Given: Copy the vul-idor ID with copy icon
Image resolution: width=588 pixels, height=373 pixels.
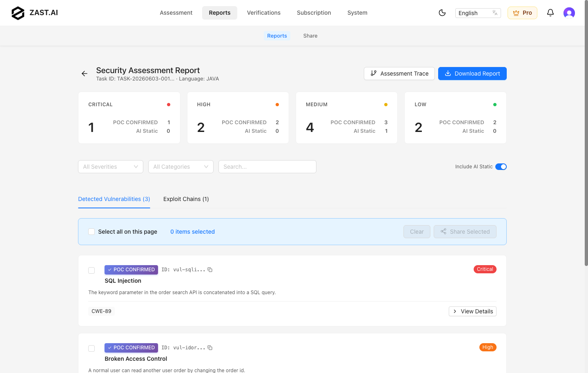Looking at the screenshot, I should click(210, 348).
